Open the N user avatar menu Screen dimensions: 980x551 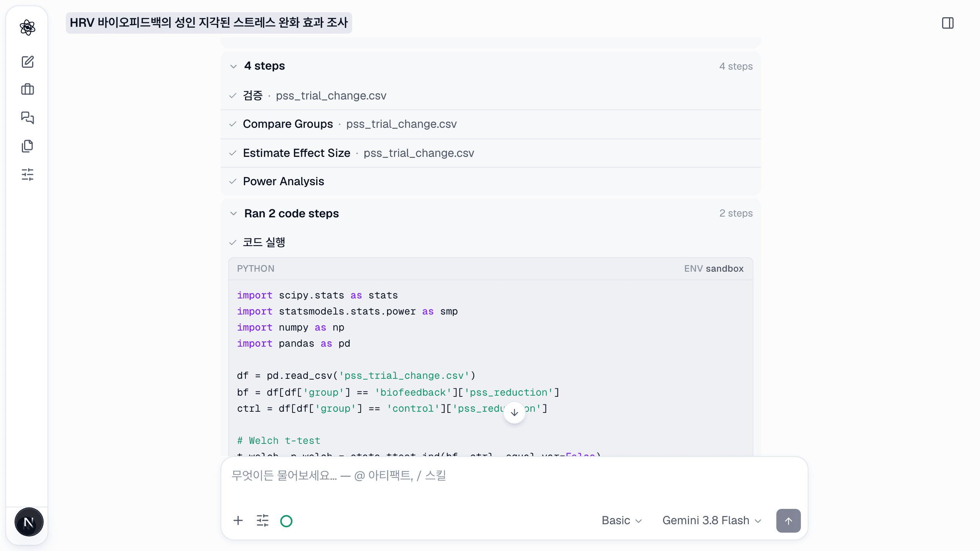[29, 522]
